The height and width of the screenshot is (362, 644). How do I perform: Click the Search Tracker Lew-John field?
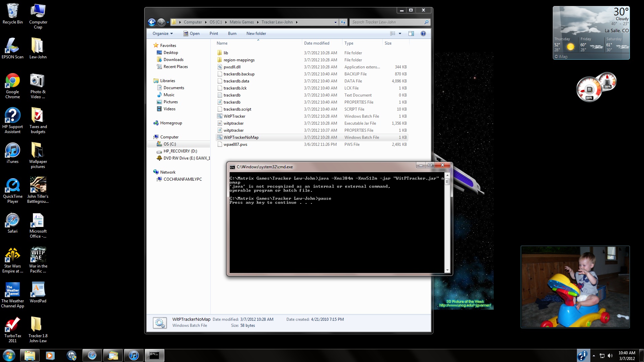point(386,22)
